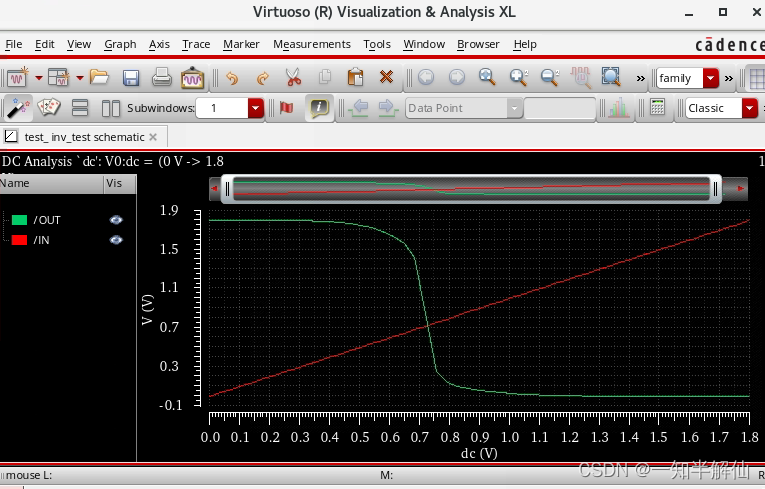Click the strip scrollbar left red arrow
Screen dimensions: 765x489
point(215,188)
